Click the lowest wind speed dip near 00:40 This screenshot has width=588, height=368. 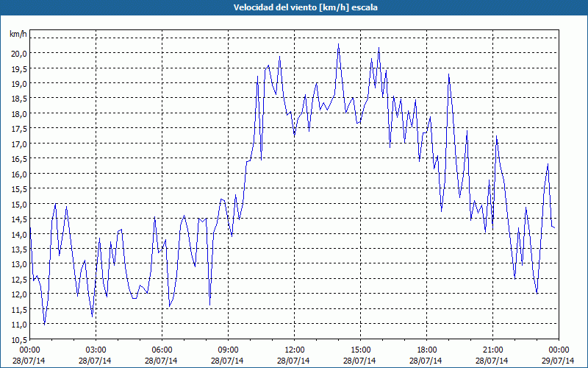coord(44,325)
